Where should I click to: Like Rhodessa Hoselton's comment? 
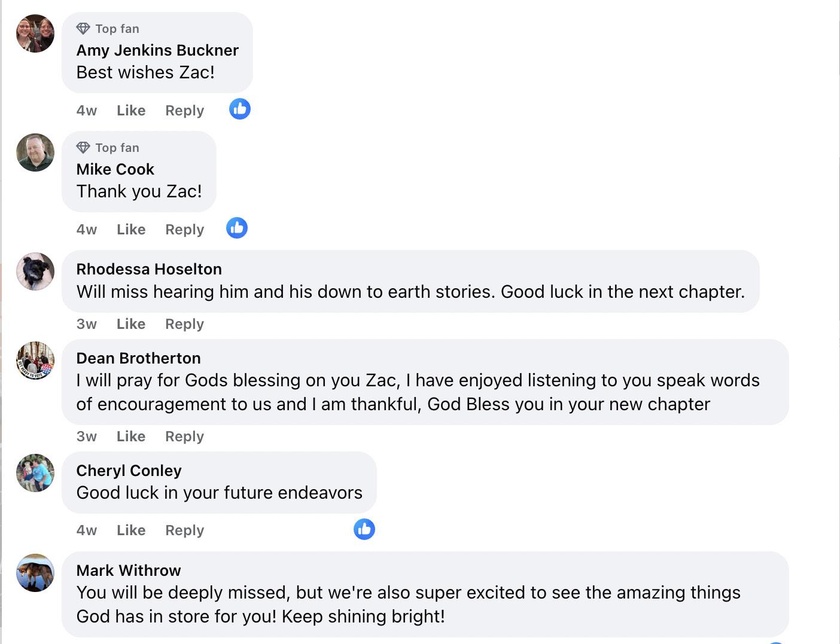(x=131, y=324)
